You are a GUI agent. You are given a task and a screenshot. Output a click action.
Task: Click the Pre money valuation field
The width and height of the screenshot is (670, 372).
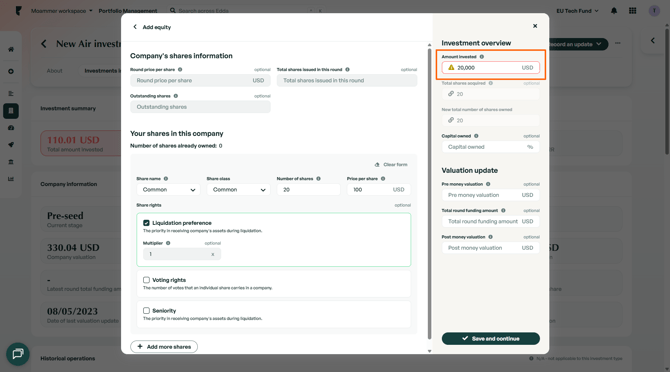point(491,195)
